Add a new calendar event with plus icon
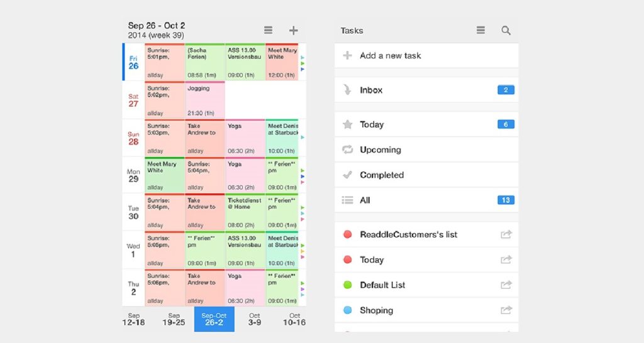644x343 pixels. 293,30
